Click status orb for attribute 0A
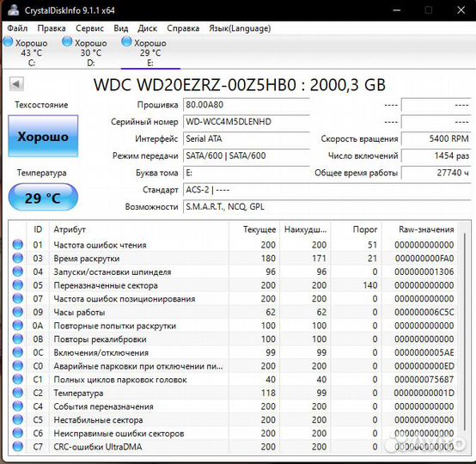This screenshot has width=476, height=464. coord(18,325)
